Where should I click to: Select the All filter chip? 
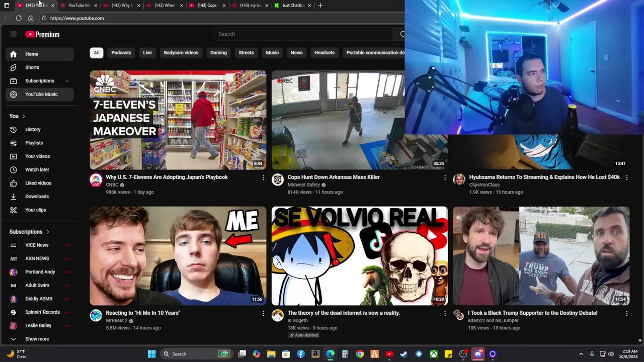tap(97, 53)
